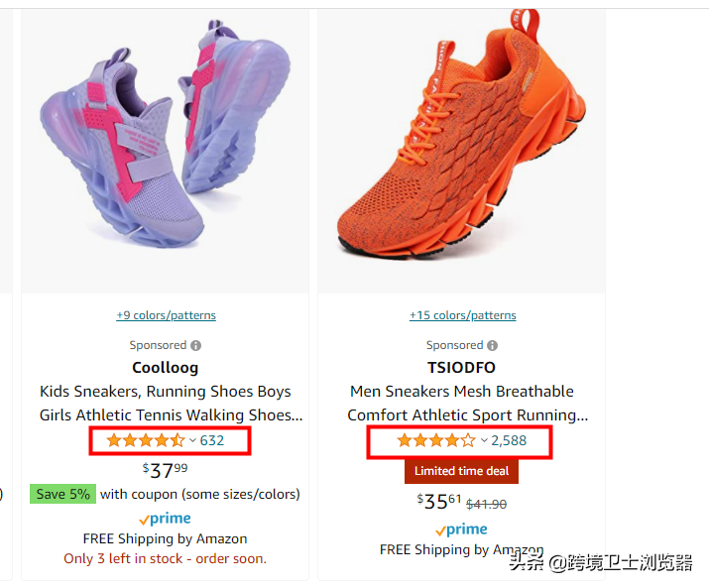Click the Save 5% coupon badge
Image resolution: width=709 pixels, height=588 pixels.
click(62, 494)
